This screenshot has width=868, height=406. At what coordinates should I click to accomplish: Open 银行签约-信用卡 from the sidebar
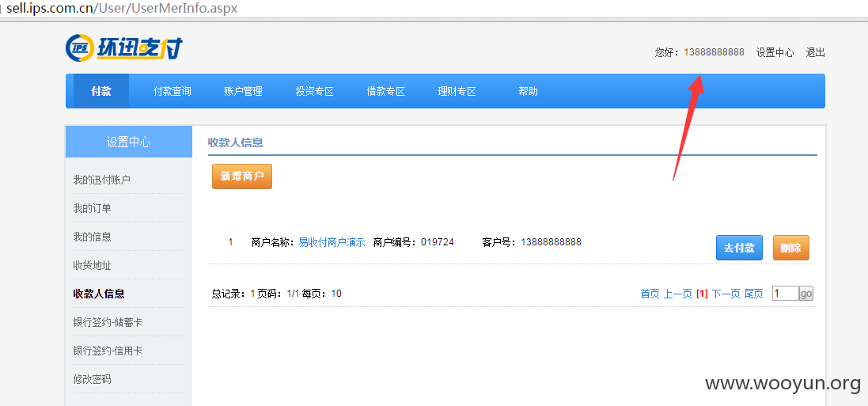click(x=108, y=351)
